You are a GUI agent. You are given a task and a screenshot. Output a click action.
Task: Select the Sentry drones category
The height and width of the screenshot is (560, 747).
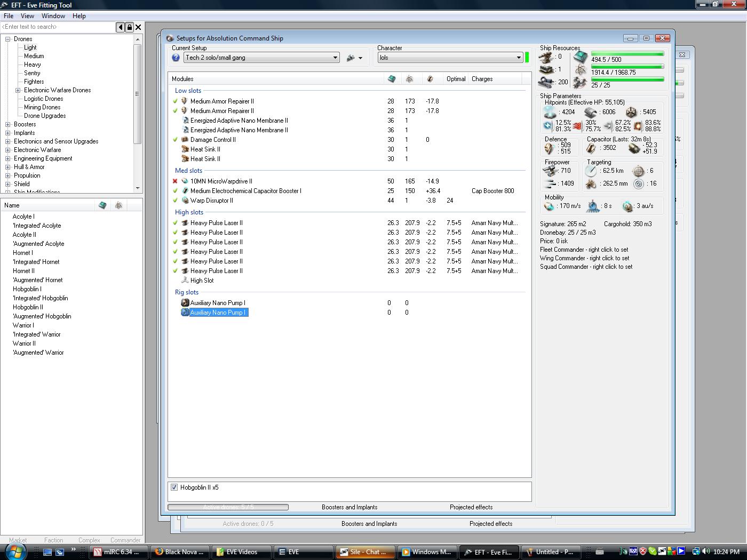pyautogui.click(x=32, y=73)
